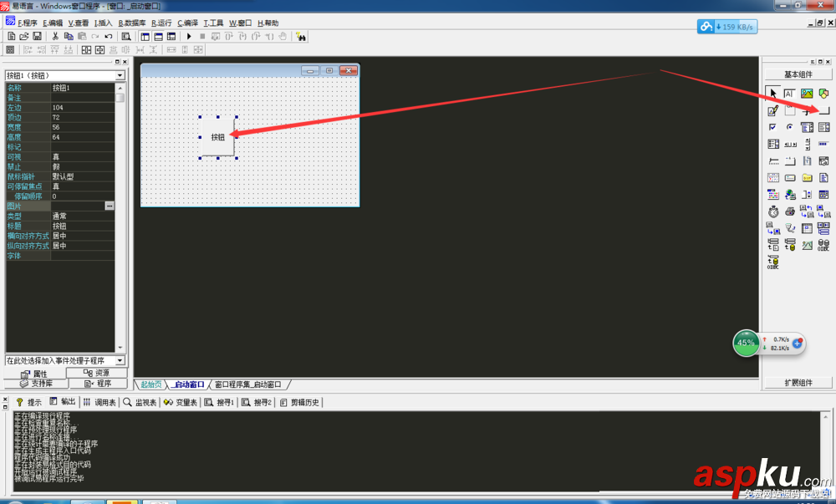Select the radio button component icon

(790, 127)
